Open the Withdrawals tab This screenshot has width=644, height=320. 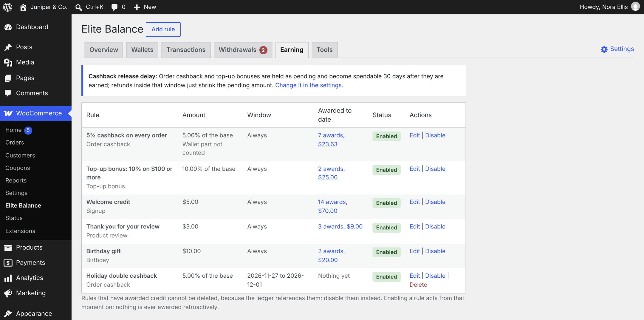point(243,50)
